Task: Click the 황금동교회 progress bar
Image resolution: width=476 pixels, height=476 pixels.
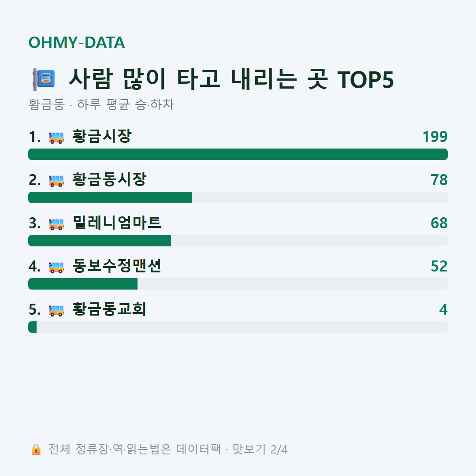Action: tap(238, 327)
